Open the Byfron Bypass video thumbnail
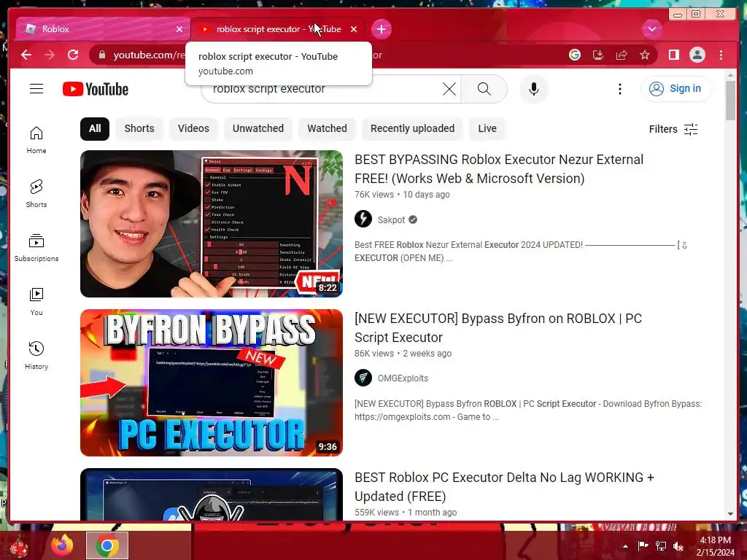Screen dimensions: 747x560 (211, 383)
